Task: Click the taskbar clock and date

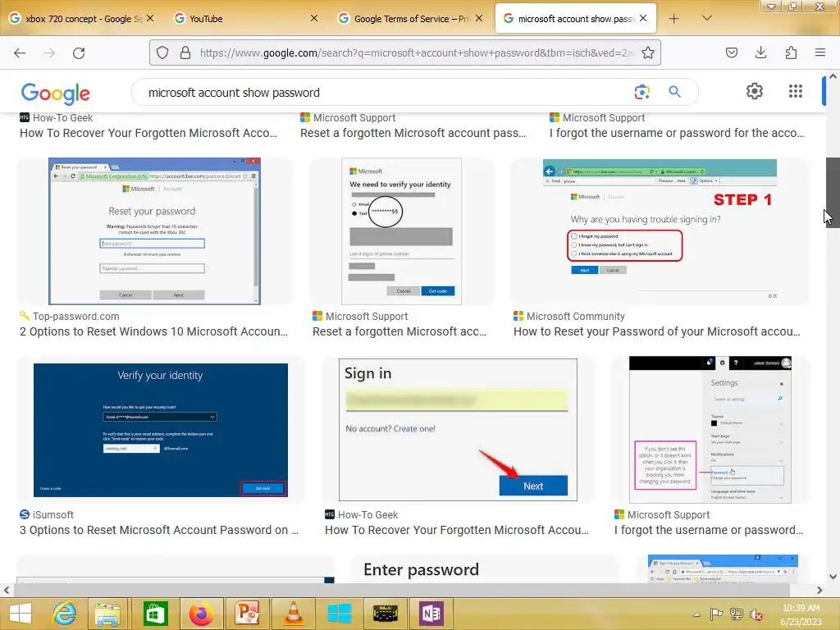Action: point(801,614)
